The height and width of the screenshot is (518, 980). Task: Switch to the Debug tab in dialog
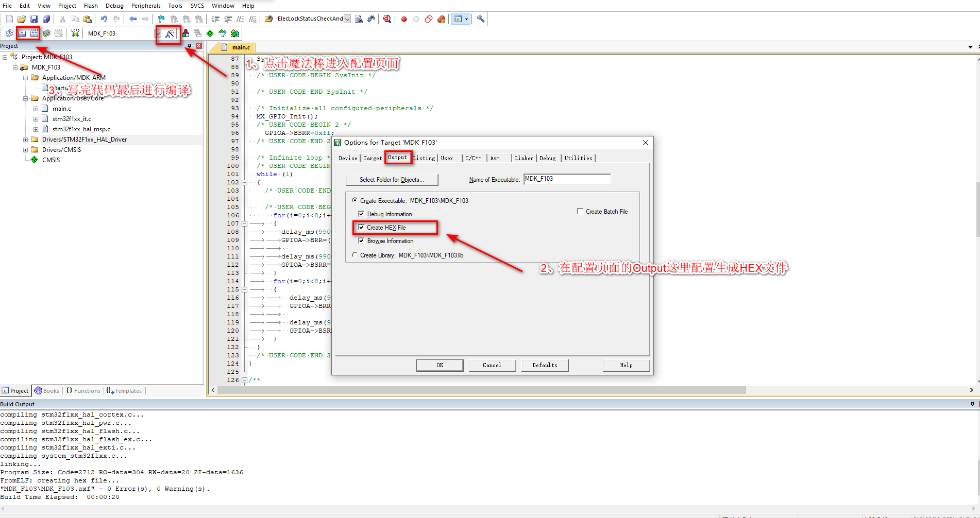click(x=548, y=158)
